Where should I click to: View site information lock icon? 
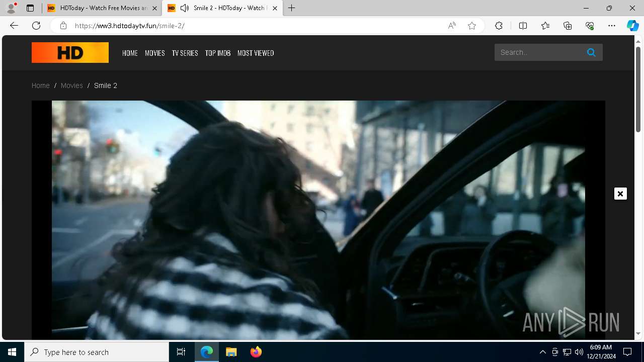(x=63, y=26)
